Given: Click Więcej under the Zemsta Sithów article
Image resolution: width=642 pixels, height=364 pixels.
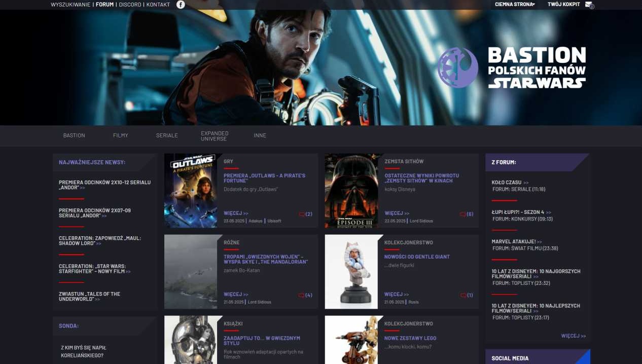Looking at the screenshot, I should pos(397,213).
